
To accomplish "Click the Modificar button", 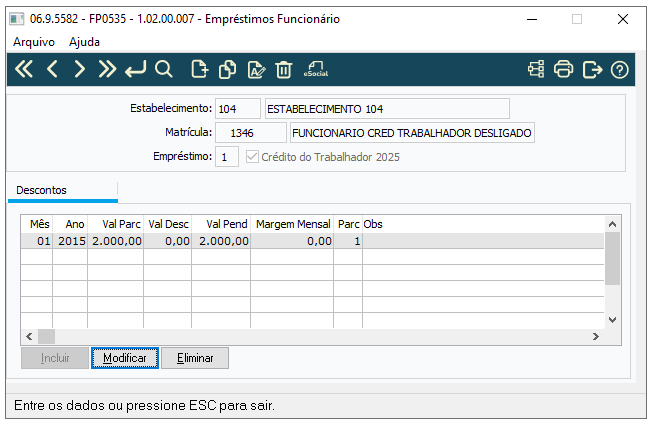I will click(125, 358).
